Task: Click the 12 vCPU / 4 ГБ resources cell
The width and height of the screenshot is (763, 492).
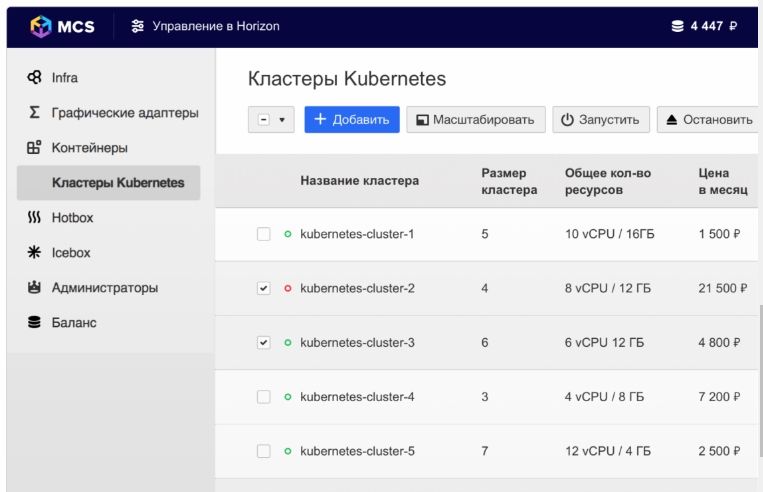Action: click(608, 451)
